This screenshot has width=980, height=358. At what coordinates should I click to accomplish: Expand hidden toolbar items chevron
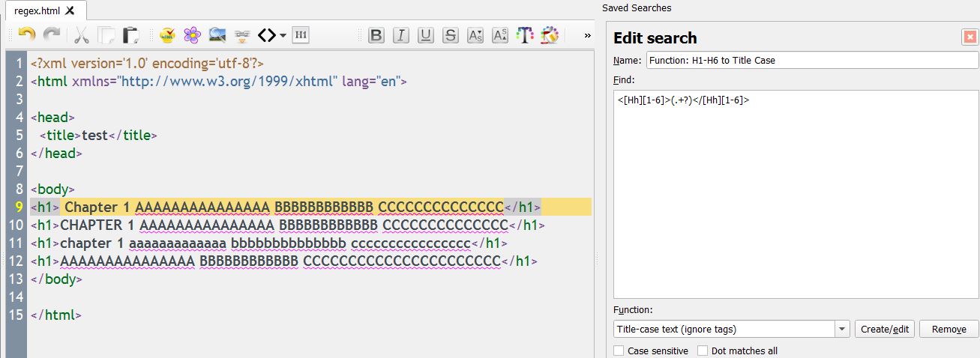tap(588, 34)
